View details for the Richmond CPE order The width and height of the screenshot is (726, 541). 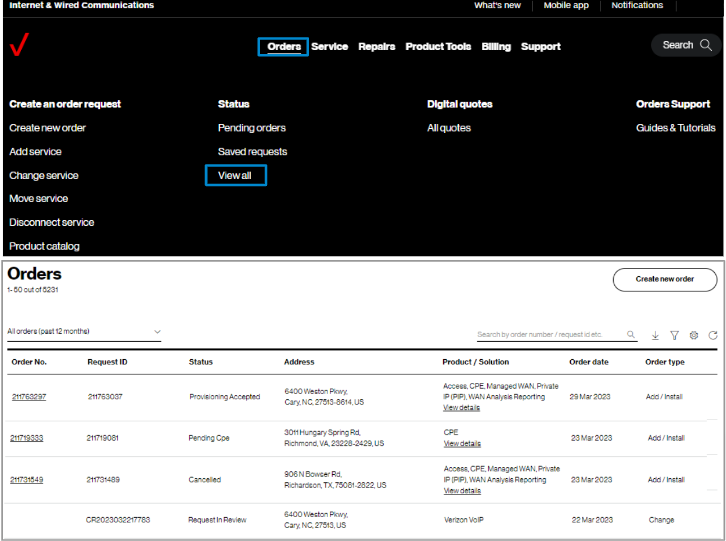coord(462,444)
